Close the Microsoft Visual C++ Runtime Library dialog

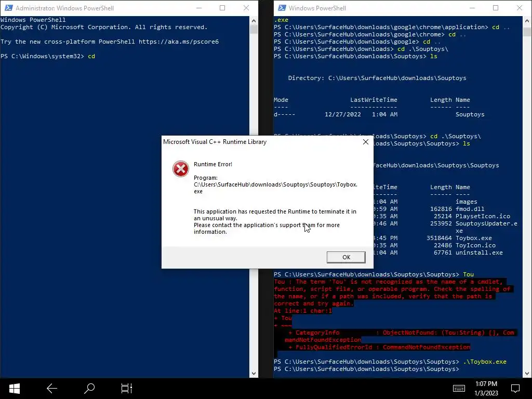[x=365, y=142]
